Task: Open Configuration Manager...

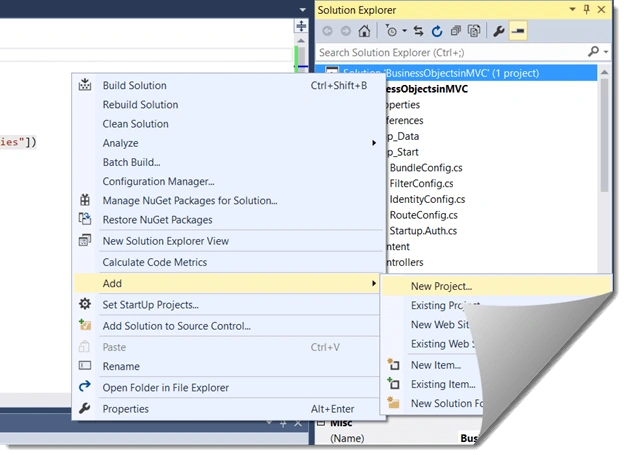Action: (x=229, y=181)
